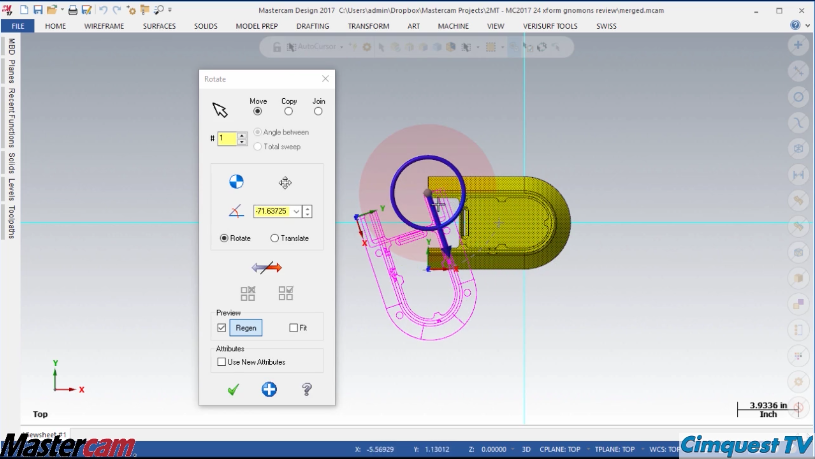Select the Rotate radio button
Image resolution: width=815 pixels, height=459 pixels.
pyautogui.click(x=224, y=238)
